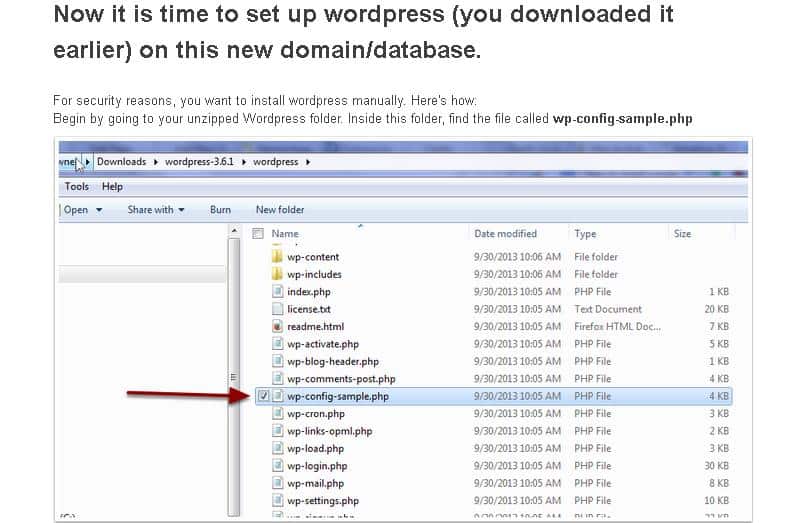
Task: Select the wp-load.php file name
Action: 315,448
